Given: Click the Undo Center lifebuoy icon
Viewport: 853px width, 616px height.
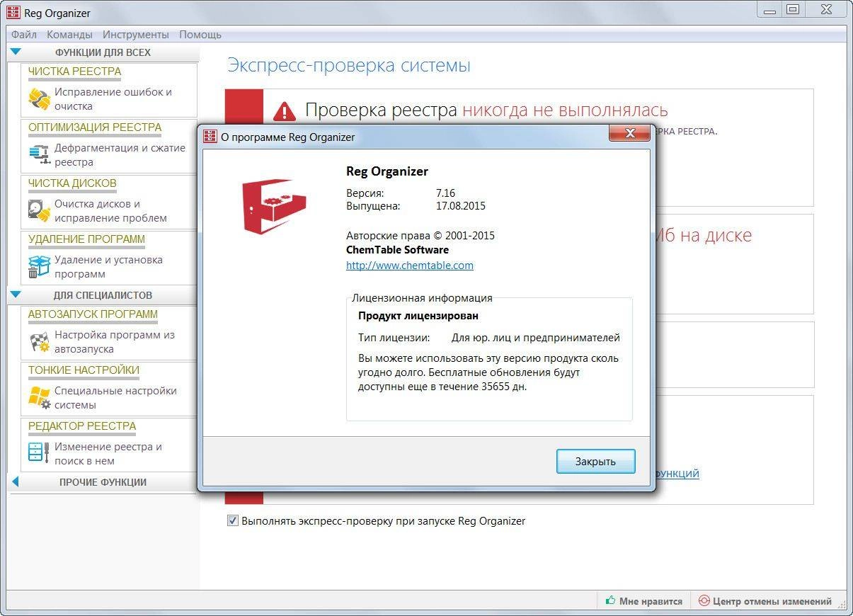Looking at the screenshot, I should tap(704, 601).
